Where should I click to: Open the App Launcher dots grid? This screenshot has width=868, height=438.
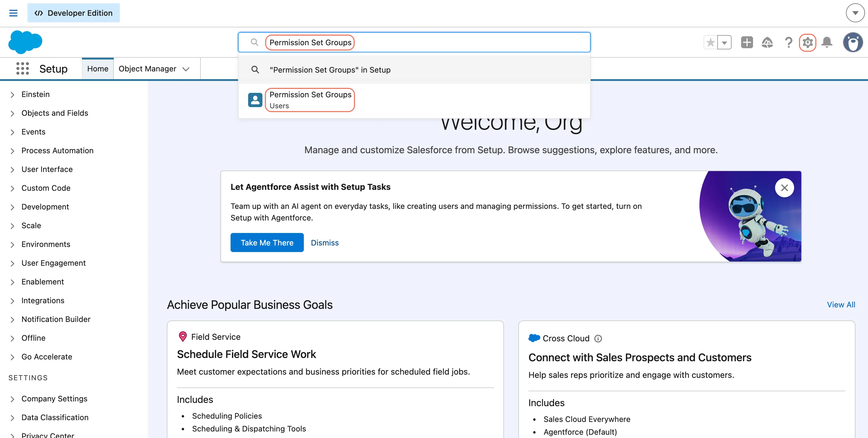[x=23, y=69]
